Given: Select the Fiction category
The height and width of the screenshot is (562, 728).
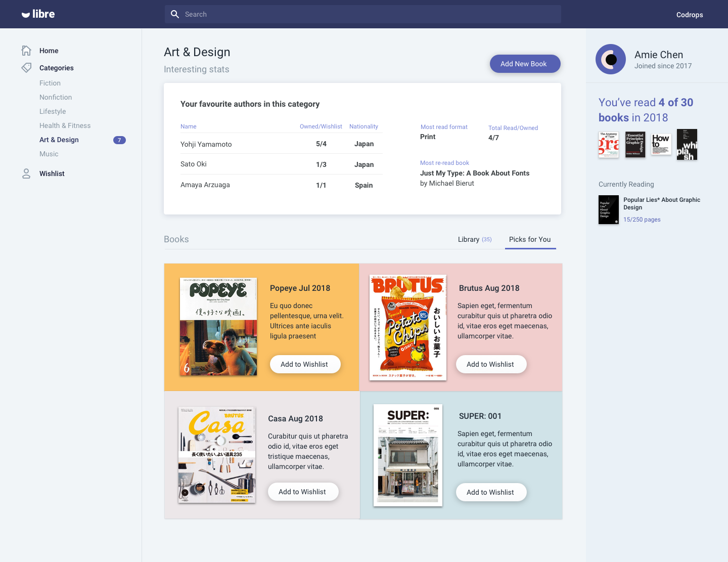Looking at the screenshot, I should pos(50,83).
